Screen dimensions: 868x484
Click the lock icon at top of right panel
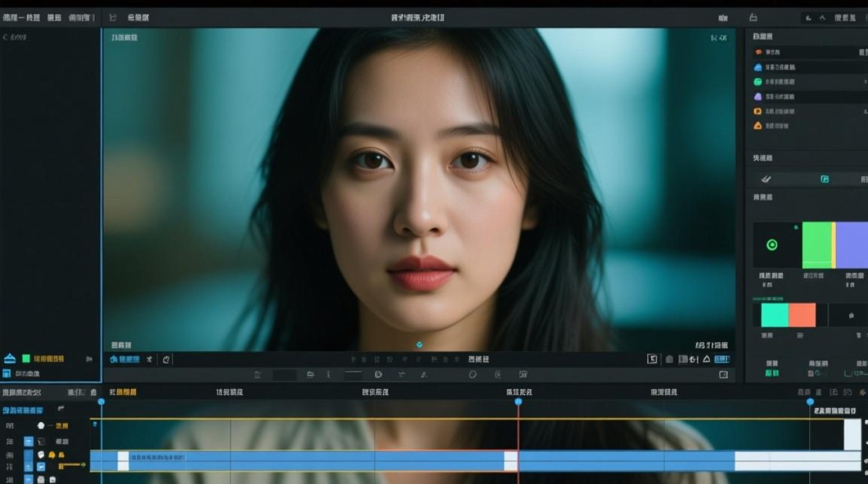point(753,18)
